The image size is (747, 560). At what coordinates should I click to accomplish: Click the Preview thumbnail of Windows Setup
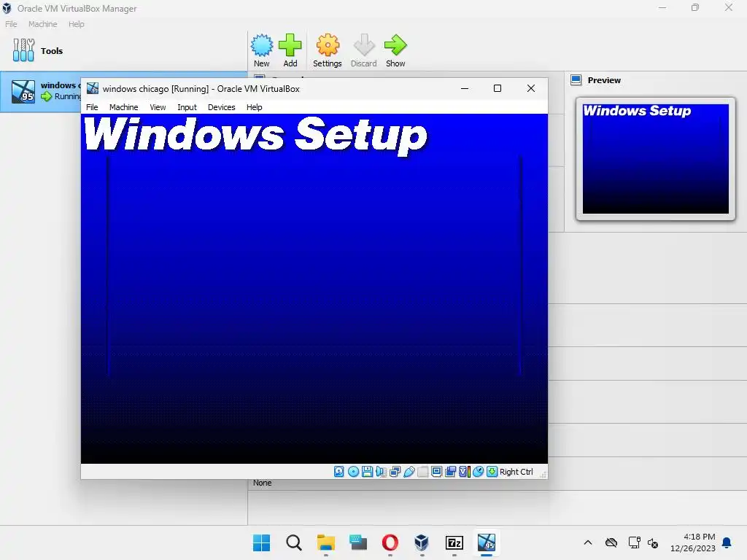(656, 159)
